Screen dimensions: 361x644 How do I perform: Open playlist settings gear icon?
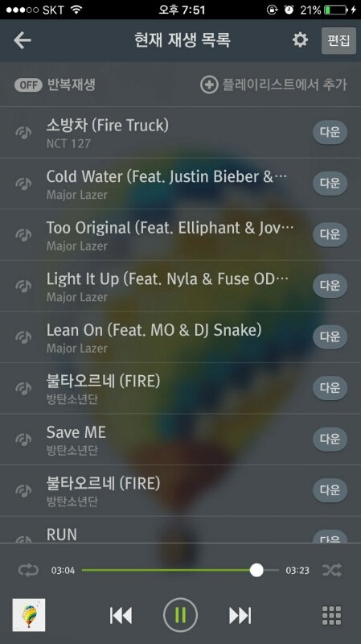300,39
